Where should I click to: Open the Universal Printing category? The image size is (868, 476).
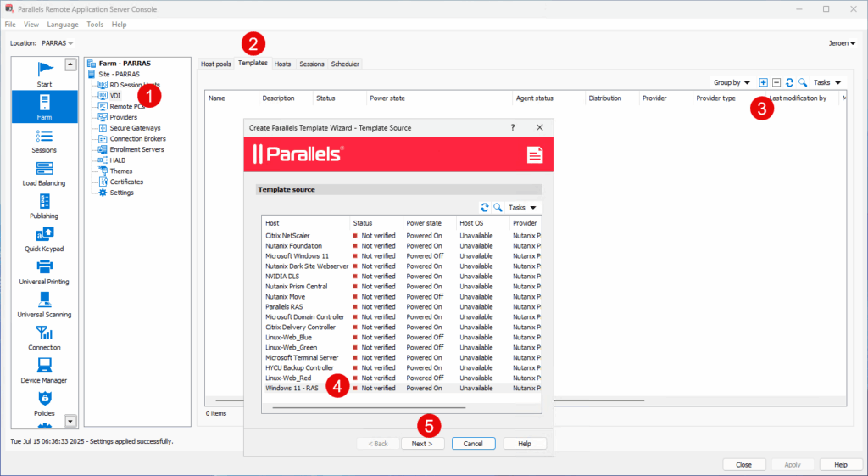pos(44,272)
